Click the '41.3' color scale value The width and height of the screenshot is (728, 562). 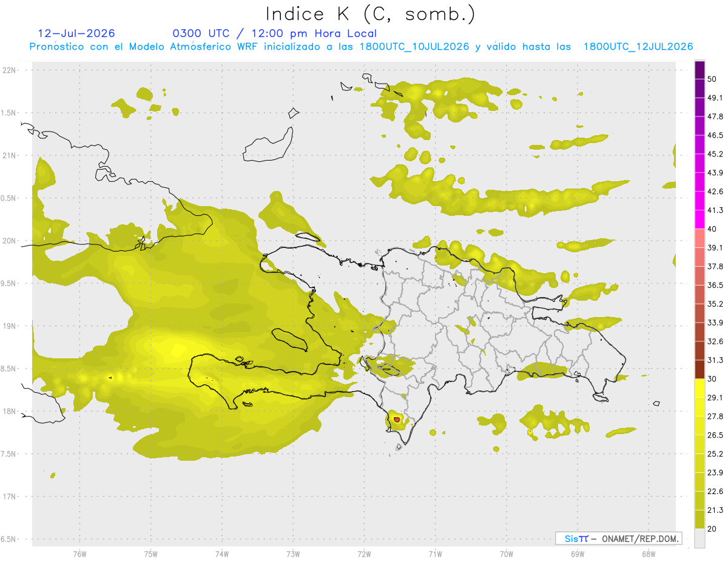pos(715,210)
